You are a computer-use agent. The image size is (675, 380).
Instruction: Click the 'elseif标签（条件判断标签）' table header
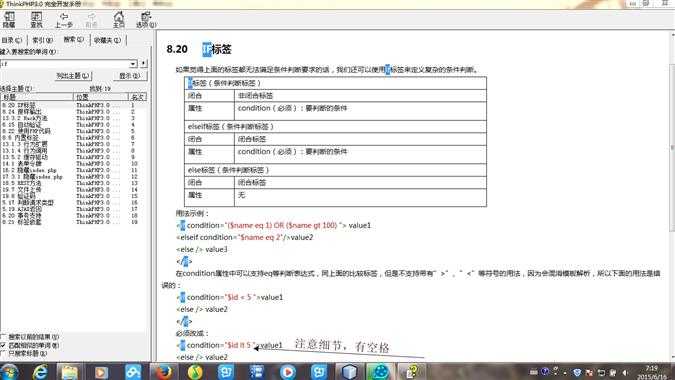231,127
